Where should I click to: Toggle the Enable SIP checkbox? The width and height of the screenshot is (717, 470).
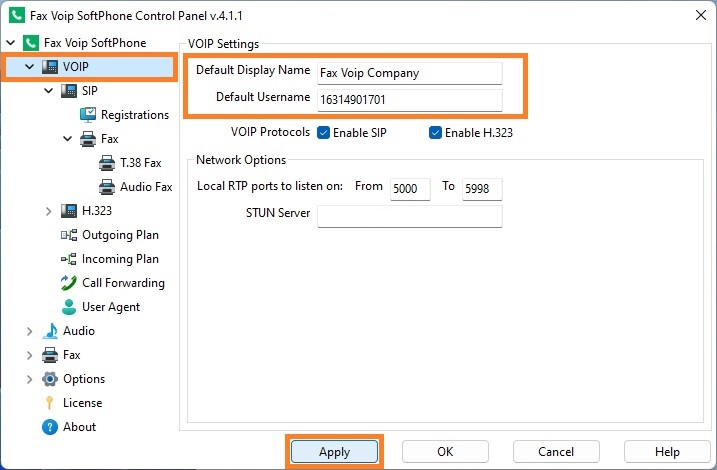click(x=323, y=133)
